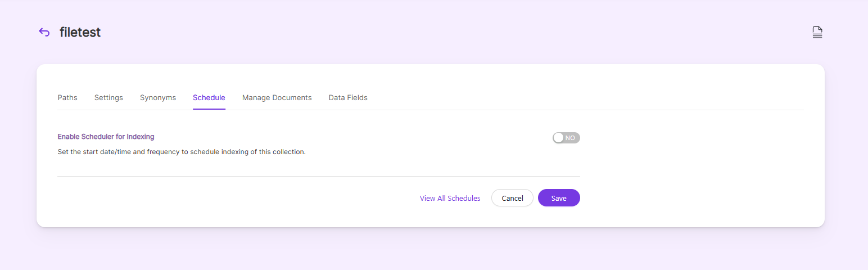The image size is (868, 270).
Task: Click the Enable Scheduler for Indexing heading
Action: pos(106,136)
